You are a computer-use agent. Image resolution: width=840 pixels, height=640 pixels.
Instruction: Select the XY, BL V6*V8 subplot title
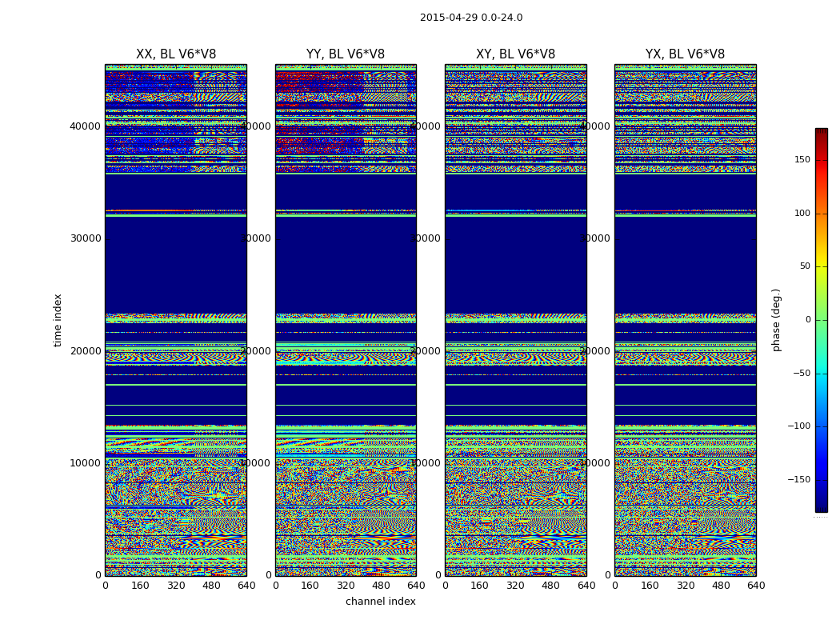coord(515,54)
